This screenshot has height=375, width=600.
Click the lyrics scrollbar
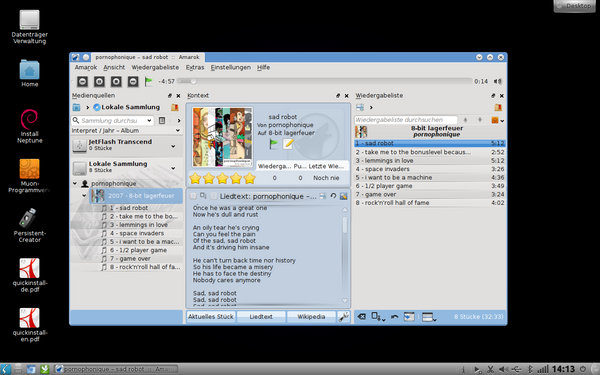click(x=345, y=254)
